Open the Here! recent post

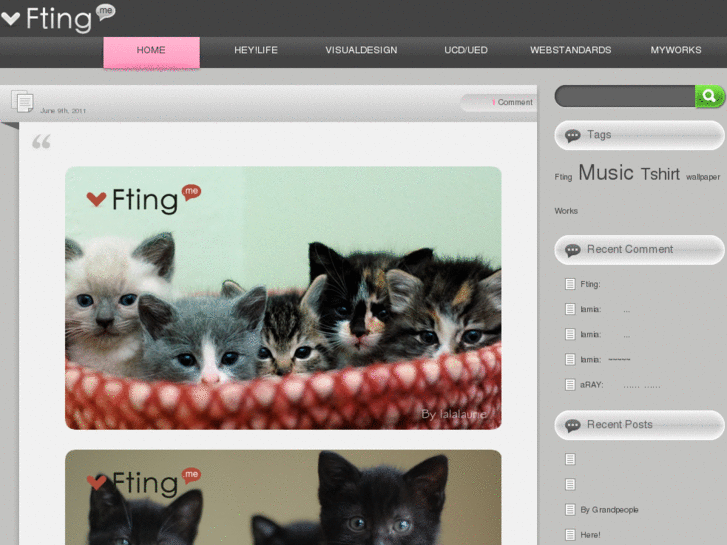590,535
